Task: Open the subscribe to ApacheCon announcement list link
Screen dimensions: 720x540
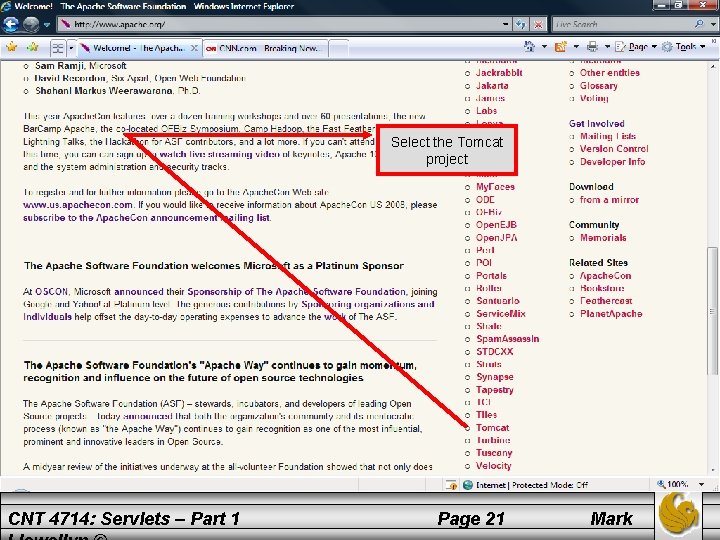Action: tap(146, 218)
